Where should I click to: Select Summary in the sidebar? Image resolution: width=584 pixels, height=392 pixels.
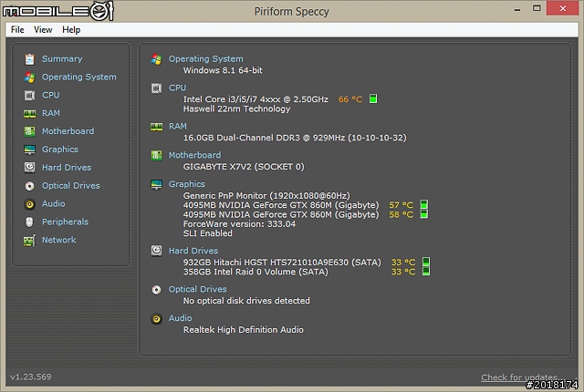pyautogui.click(x=62, y=58)
